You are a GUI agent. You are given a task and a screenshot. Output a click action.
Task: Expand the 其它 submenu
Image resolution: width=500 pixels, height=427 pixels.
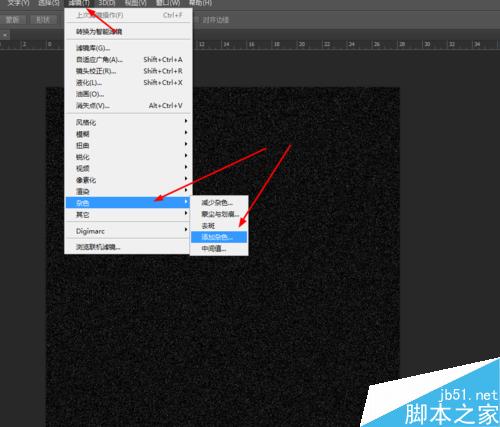tap(128, 215)
